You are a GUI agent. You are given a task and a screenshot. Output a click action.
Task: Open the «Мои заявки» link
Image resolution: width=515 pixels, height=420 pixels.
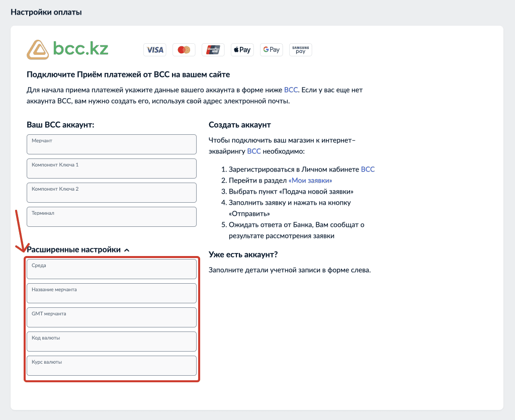coord(311,181)
